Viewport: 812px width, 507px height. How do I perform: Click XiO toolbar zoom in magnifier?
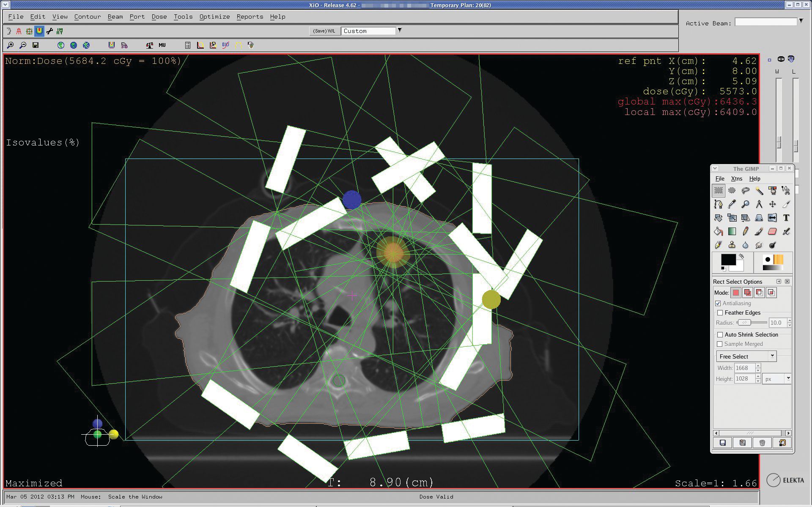[11, 45]
